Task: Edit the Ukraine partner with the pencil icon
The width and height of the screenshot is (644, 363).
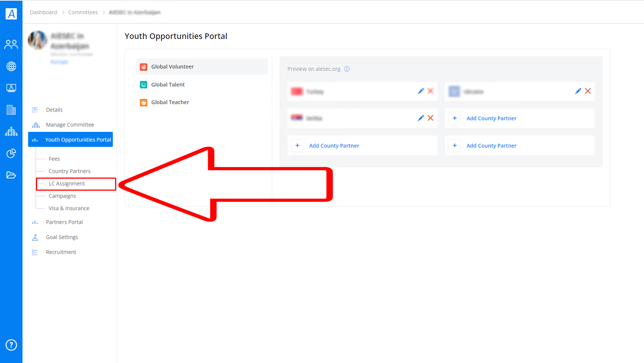Action: pyautogui.click(x=578, y=91)
